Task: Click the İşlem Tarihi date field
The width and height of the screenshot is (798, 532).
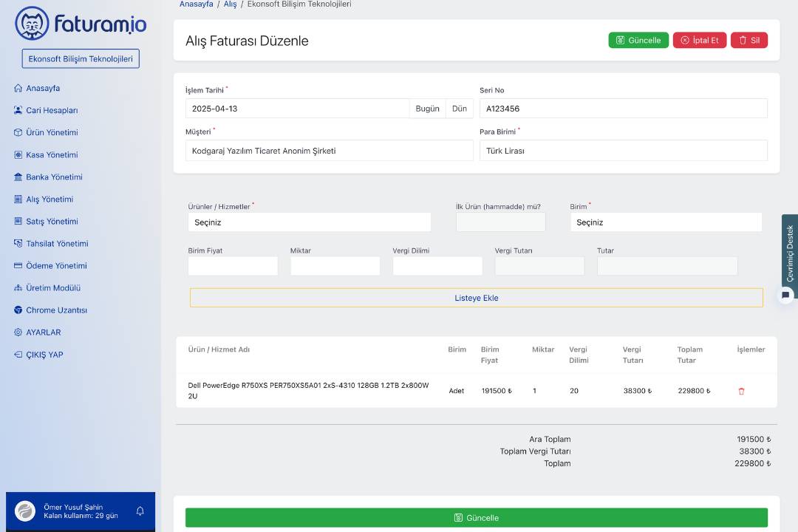Action: tap(297, 109)
